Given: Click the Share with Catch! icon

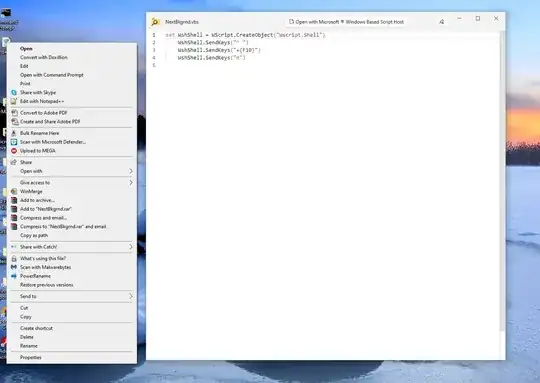Looking at the screenshot, I should point(14,247).
